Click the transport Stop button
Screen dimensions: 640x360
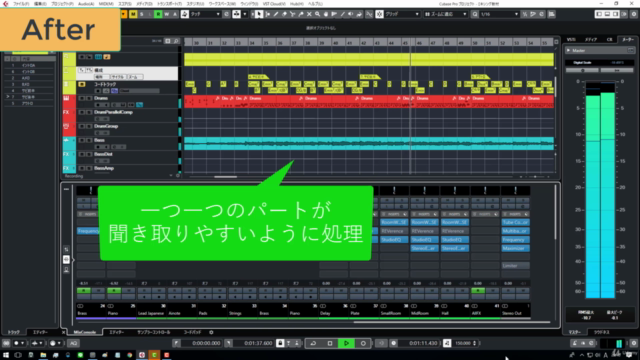330,343
